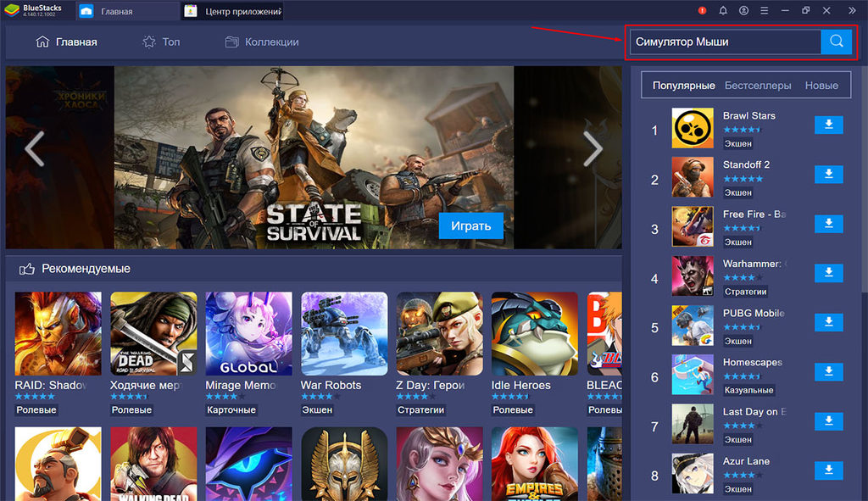Focus the search field containing Симулятор Мыши
868x501 pixels.
click(x=726, y=42)
